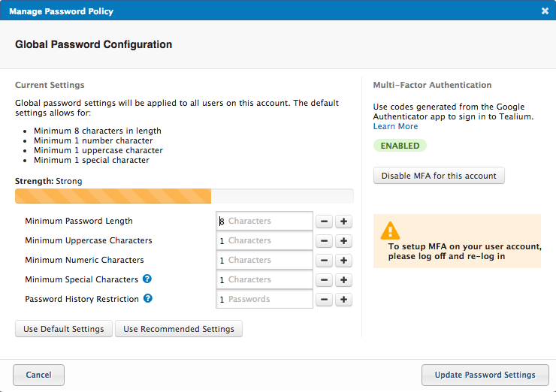Apply Use Recommended Settings
Viewport: 556px width, 392px height.
tap(179, 329)
